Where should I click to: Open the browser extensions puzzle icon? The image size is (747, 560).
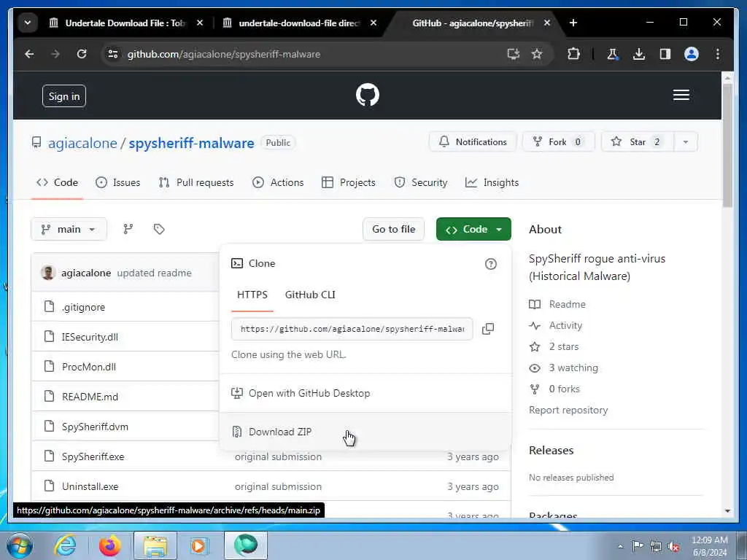click(573, 54)
